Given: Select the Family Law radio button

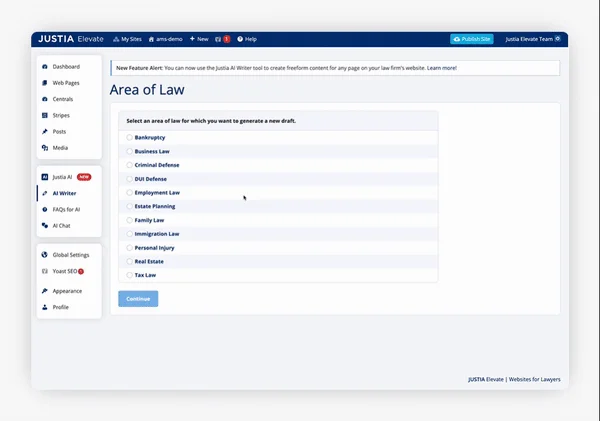Looking at the screenshot, I should coord(129,220).
